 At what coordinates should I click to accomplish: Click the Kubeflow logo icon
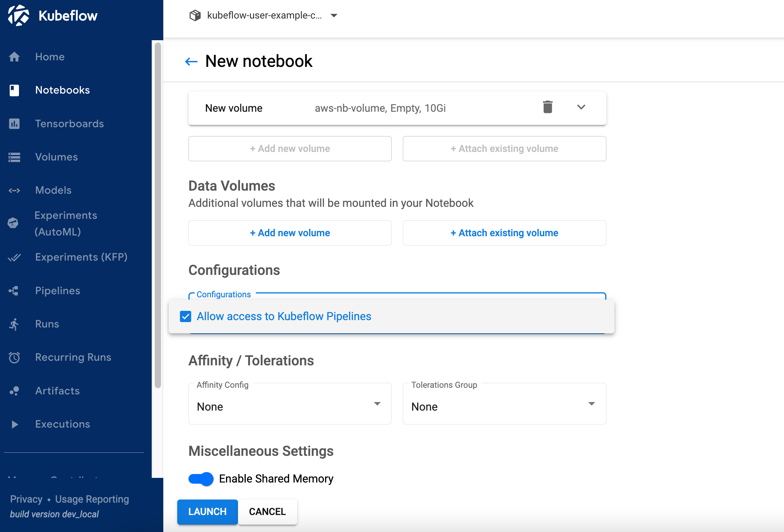click(x=19, y=15)
